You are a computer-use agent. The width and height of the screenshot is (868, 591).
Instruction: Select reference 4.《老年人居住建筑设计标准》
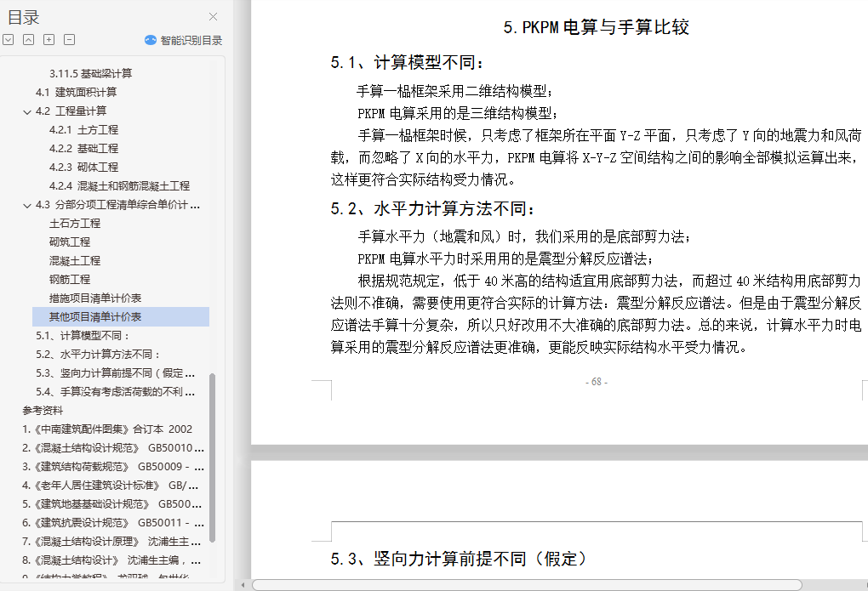click(110, 486)
